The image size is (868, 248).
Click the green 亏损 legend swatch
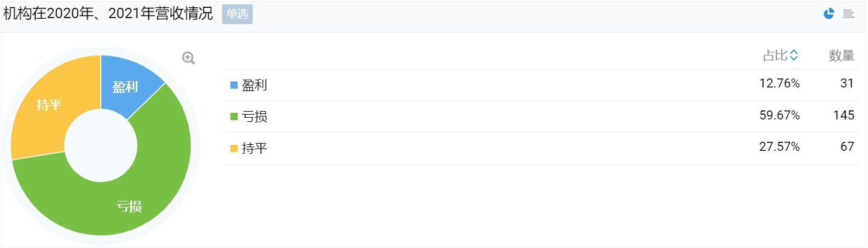pyautogui.click(x=234, y=116)
